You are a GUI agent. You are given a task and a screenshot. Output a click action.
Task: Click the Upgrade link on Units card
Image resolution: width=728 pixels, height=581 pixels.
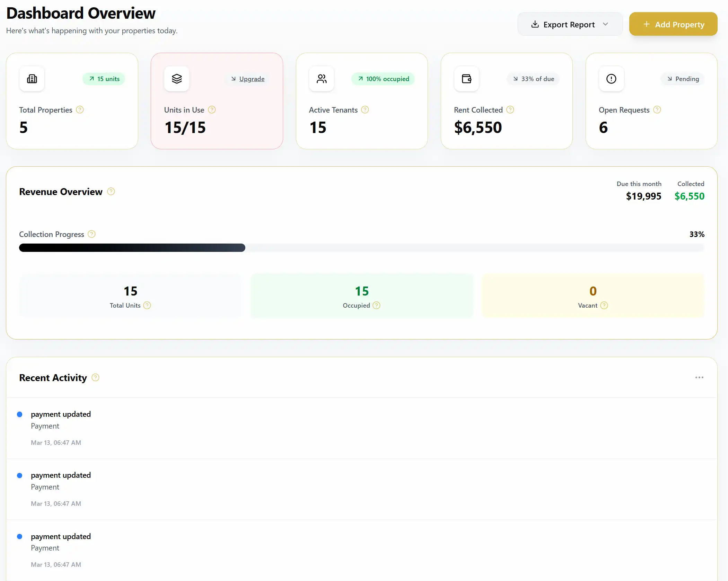point(252,79)
